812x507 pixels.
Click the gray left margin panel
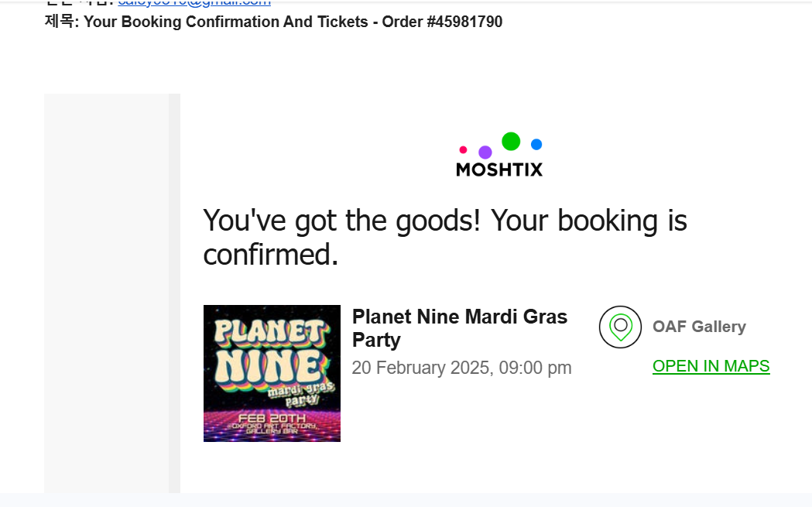[106, 293]
